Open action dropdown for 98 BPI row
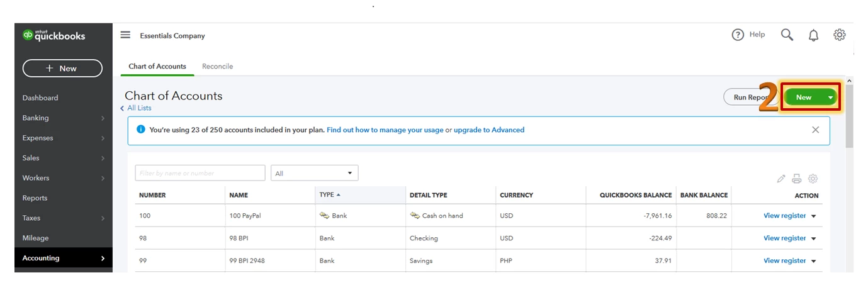The height and width of the screenshot is (302, 868). (x=813, y=238)
